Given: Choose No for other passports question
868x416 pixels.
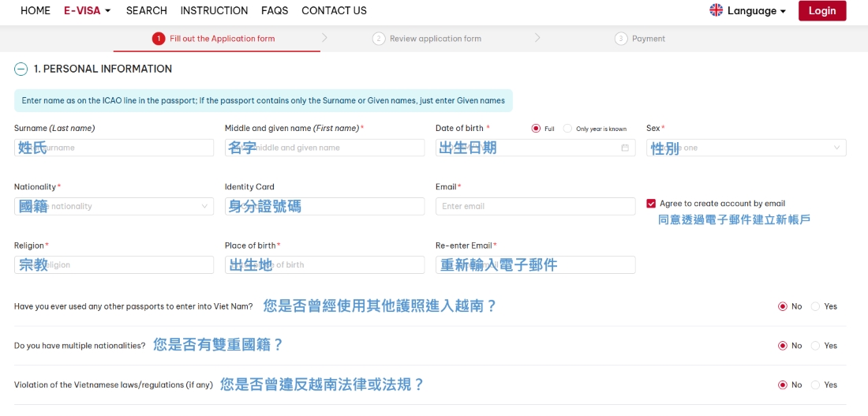Looking at the screenshot, I should tap(782, 306).
